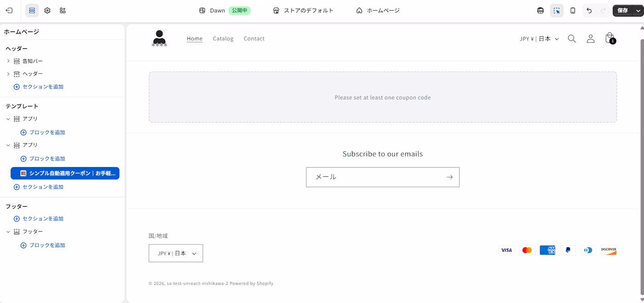
Task: Open the cart showing 1 item
Action: pos(609,39)
